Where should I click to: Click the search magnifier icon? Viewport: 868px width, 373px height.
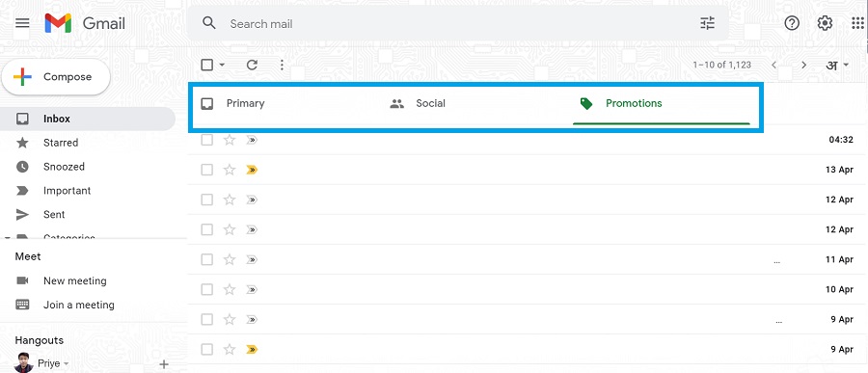click(x=208, y=23)
